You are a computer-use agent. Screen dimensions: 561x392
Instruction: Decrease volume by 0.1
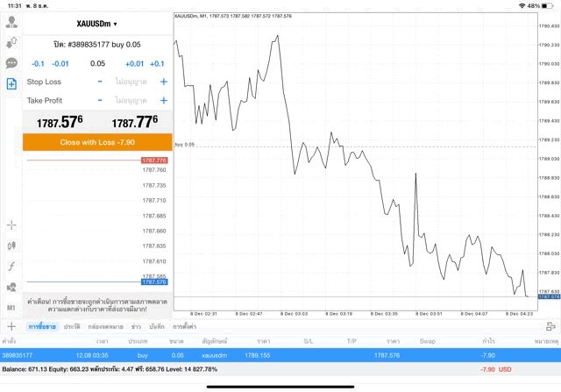[x=38, y=64]
